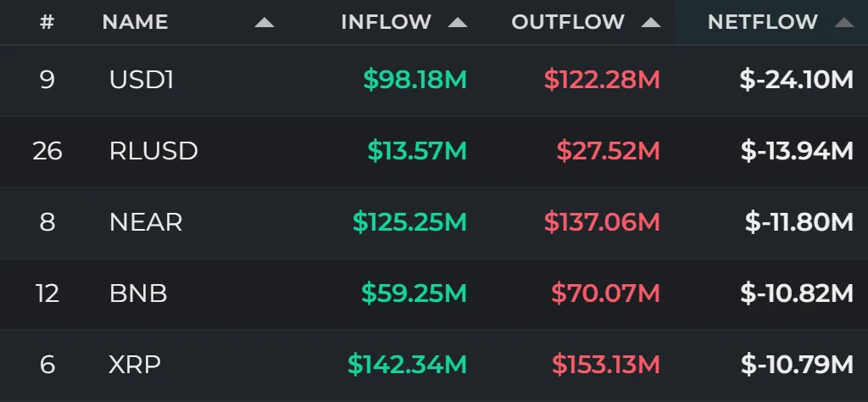
Task: Sort by the NETFLOW column arrow
Action: pyautogui.click(x=844, y=23)
